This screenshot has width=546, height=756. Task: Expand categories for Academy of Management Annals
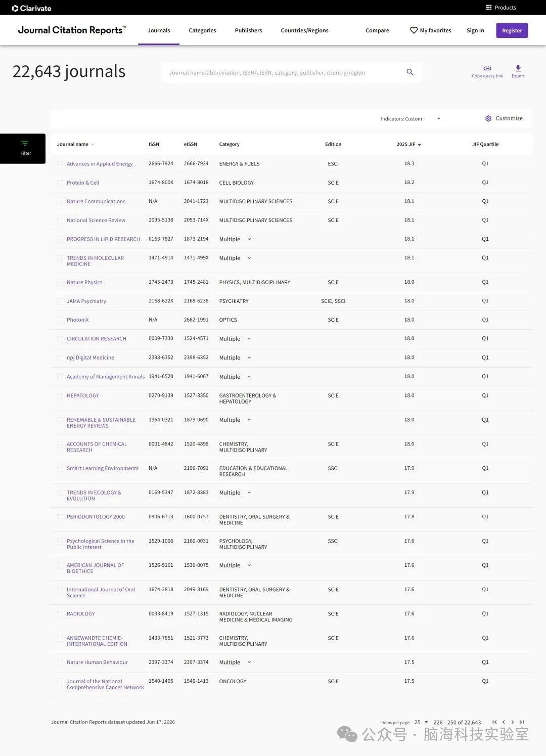tap(249, 377)
